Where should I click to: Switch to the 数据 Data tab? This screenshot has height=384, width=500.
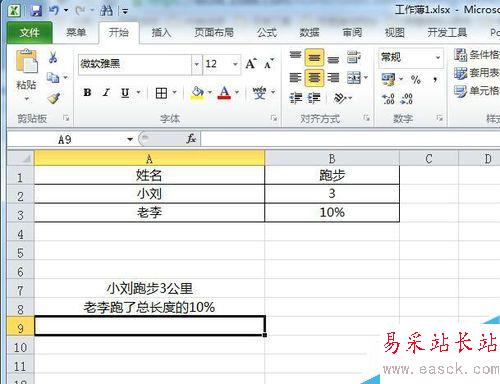(x=309, y=33)
